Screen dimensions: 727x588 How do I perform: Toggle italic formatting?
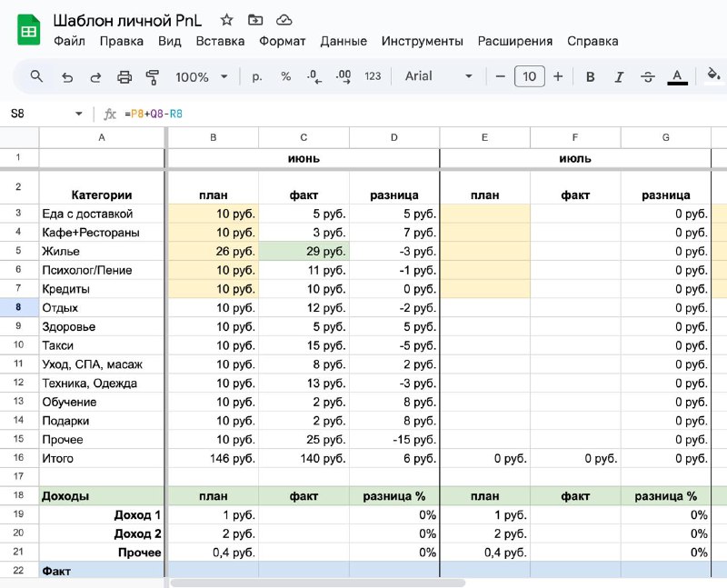click(x=619, y=76)
